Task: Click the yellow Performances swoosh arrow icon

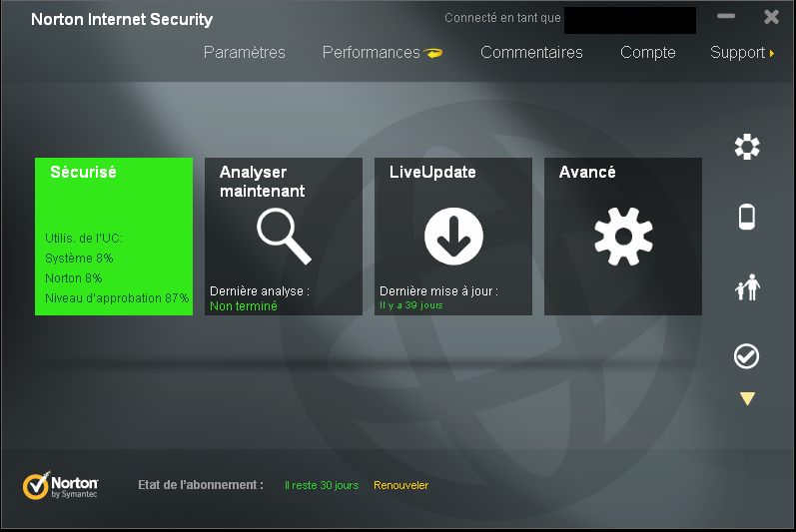Action: click(433, 53)
